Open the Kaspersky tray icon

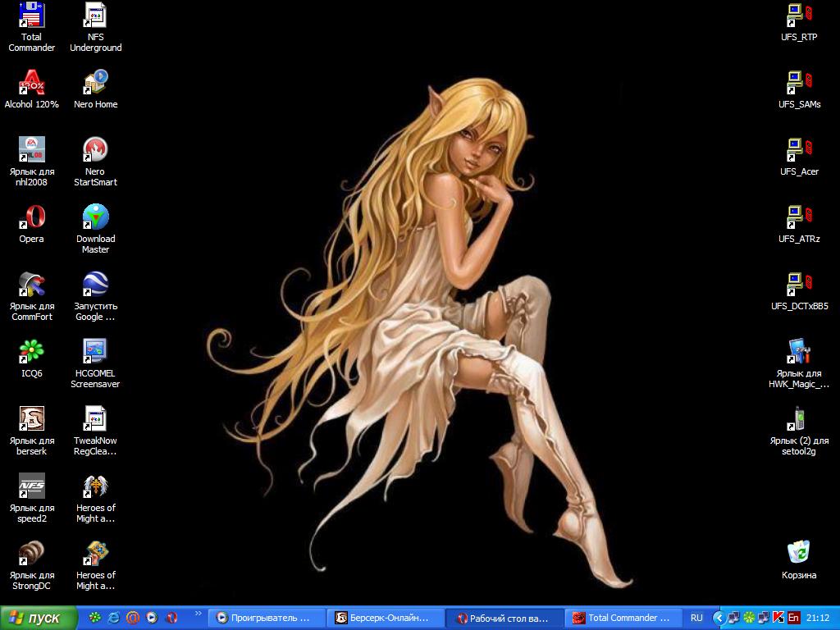[x=778, y=618]
